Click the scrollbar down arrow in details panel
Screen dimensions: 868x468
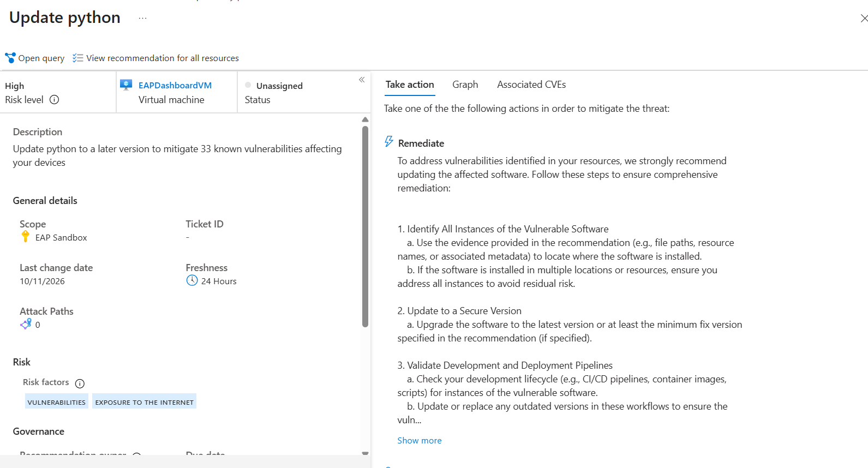(x=365, y=453)
